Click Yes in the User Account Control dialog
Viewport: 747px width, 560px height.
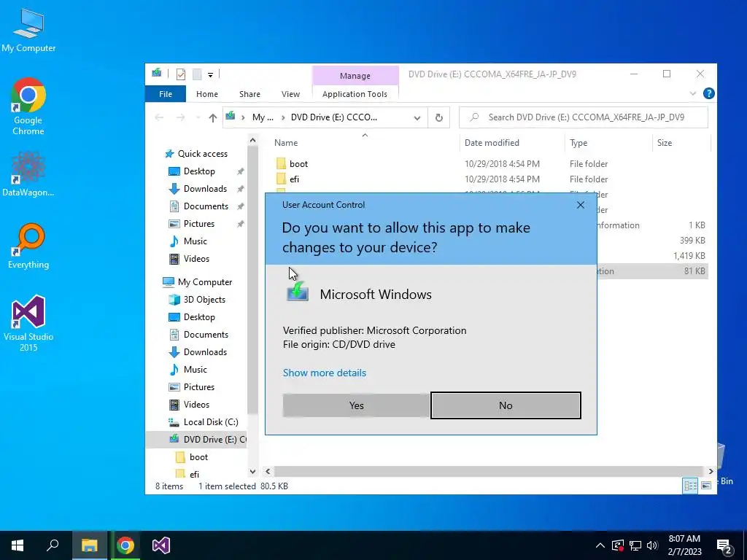(x=356, y=405)
